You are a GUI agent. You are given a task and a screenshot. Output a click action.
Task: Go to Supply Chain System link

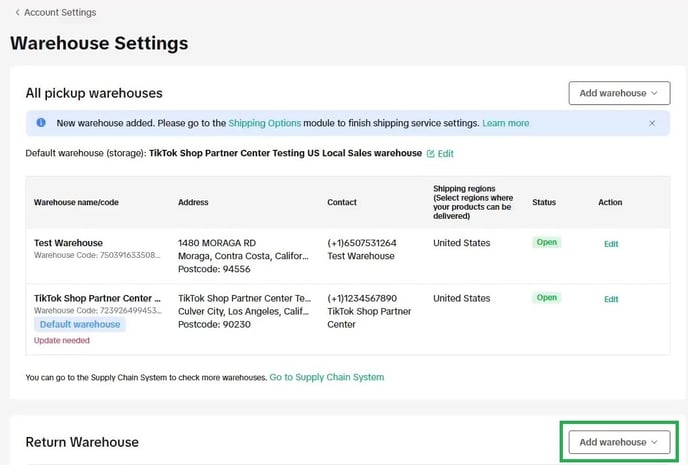coord(326,377)
